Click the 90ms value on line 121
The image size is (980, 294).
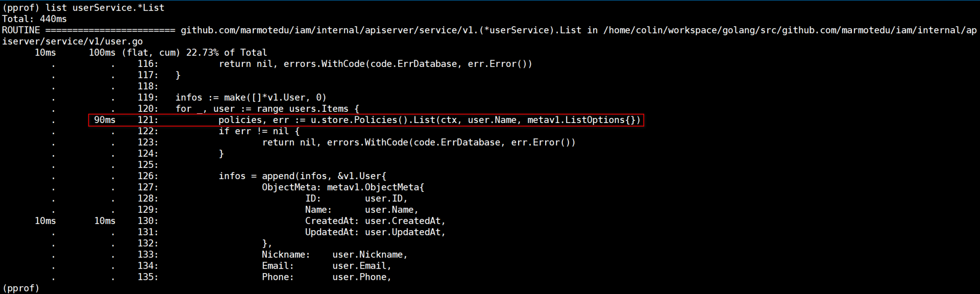tap(105, 120)
